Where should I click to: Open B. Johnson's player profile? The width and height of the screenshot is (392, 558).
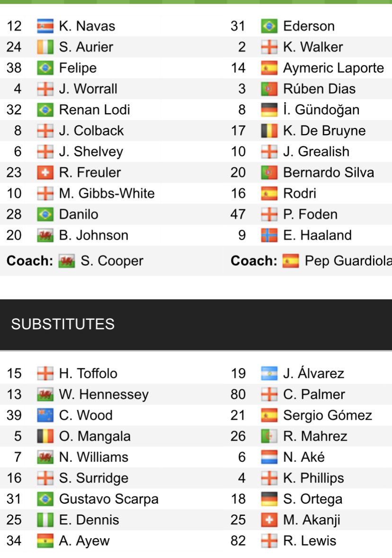pos(93,235)
